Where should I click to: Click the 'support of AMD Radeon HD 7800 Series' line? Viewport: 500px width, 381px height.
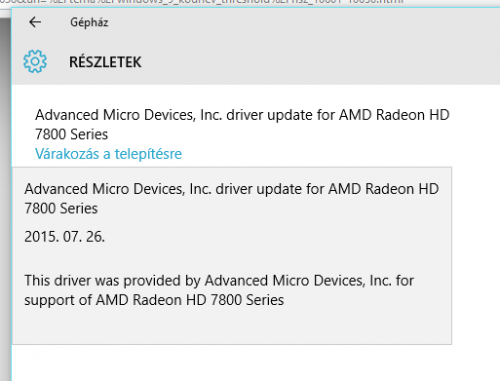click(154, 300)
